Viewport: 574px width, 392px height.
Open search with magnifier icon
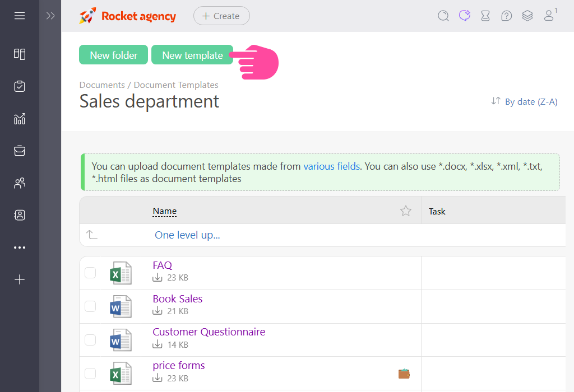point(443,16)
